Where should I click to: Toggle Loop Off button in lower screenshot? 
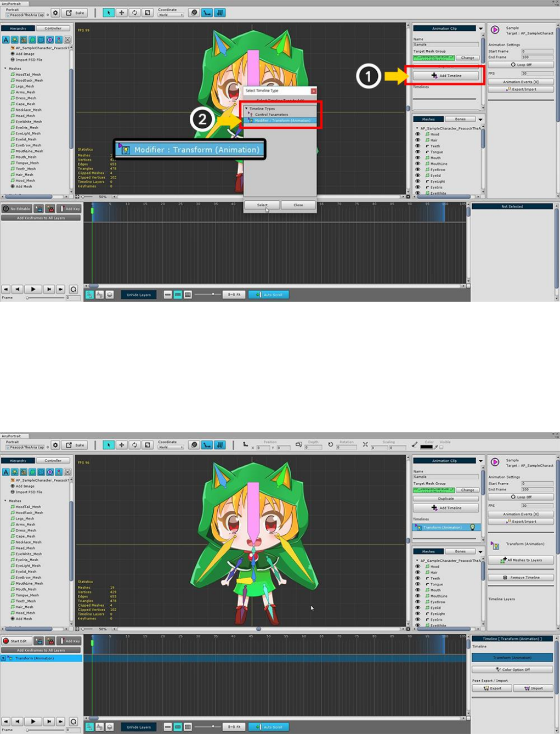tap(521, 497)
